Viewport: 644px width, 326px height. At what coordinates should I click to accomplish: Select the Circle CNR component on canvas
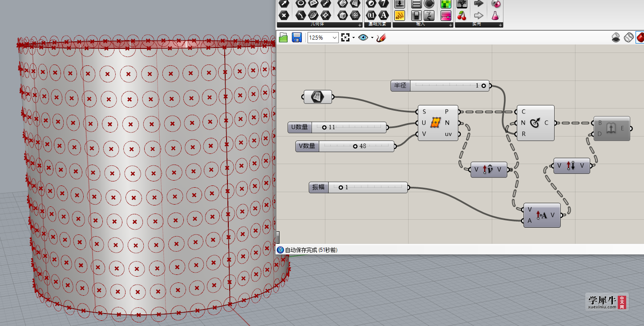click(535, 123)
